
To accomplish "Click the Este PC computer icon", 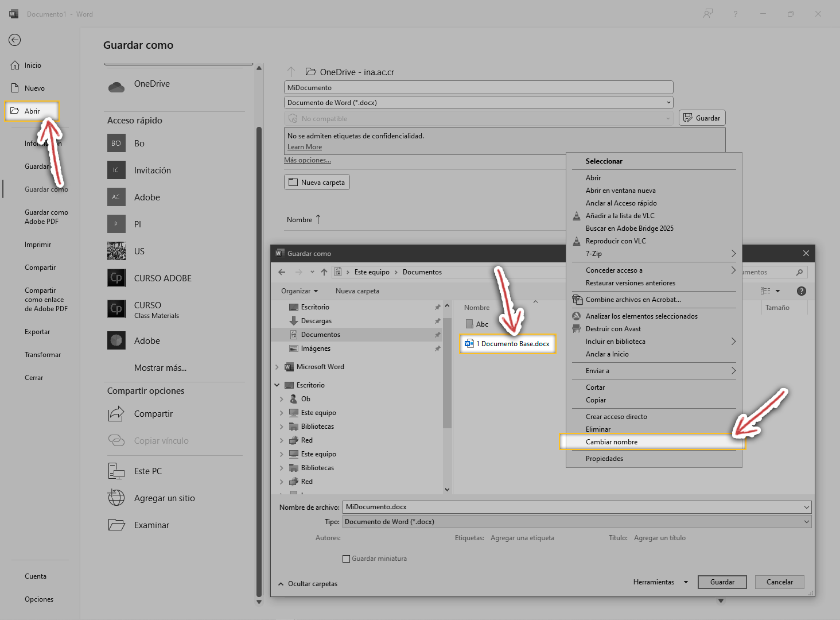I will point(116,471).
